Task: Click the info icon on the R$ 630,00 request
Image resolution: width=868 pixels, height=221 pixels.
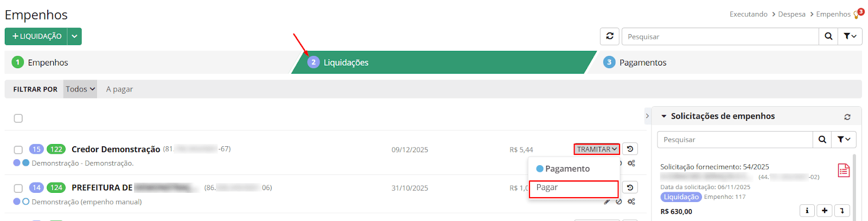Action: 807,211
